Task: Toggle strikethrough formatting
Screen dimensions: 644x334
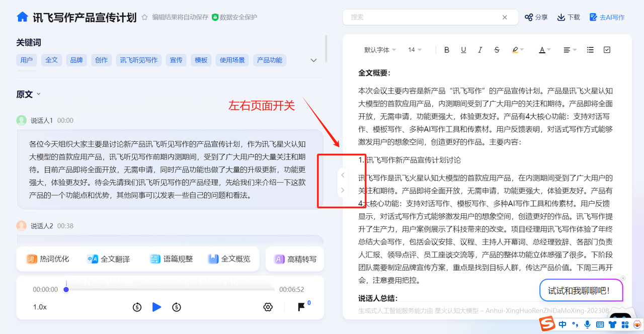Action: coord(497,50)
